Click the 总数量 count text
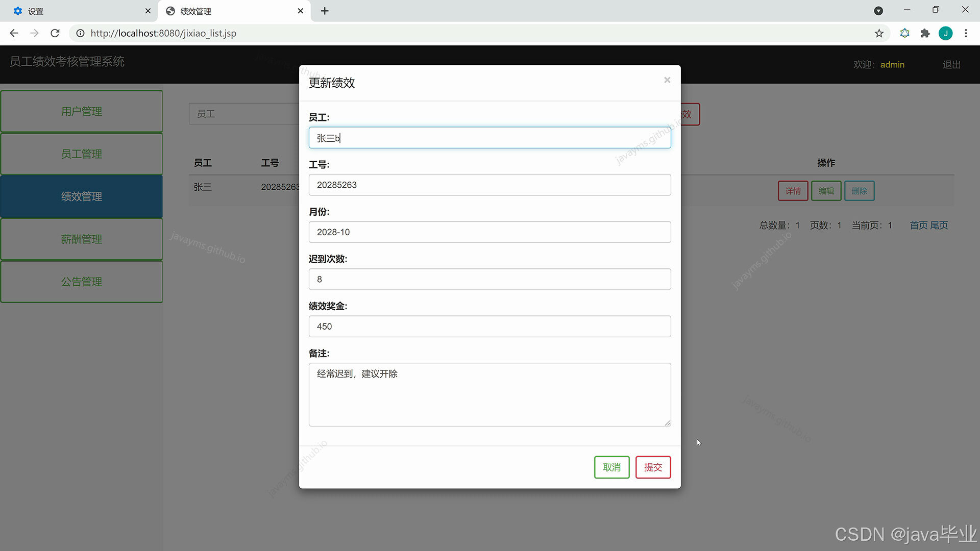This screenshot has height=551, width=980. click(x=779, y=226)
